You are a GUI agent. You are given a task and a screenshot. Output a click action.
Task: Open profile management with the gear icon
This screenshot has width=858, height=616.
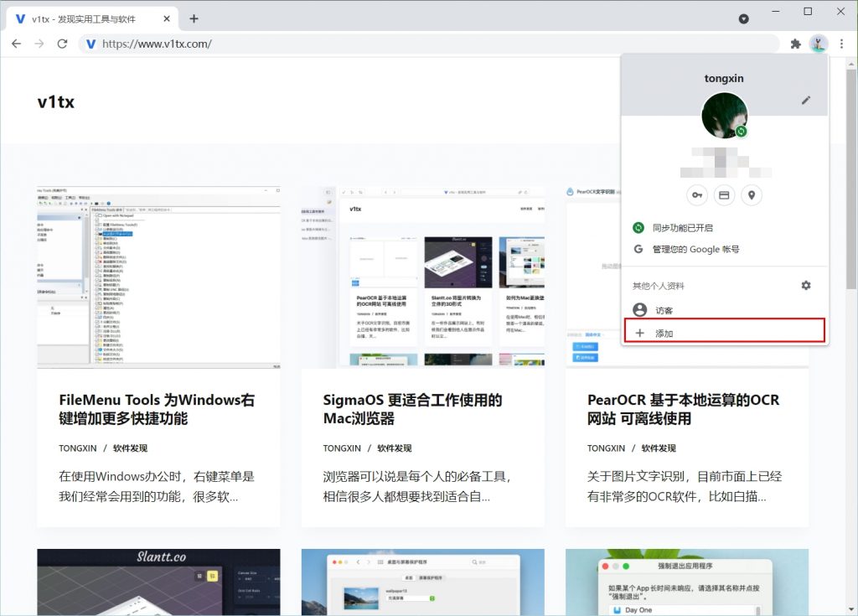coord(806,285)
